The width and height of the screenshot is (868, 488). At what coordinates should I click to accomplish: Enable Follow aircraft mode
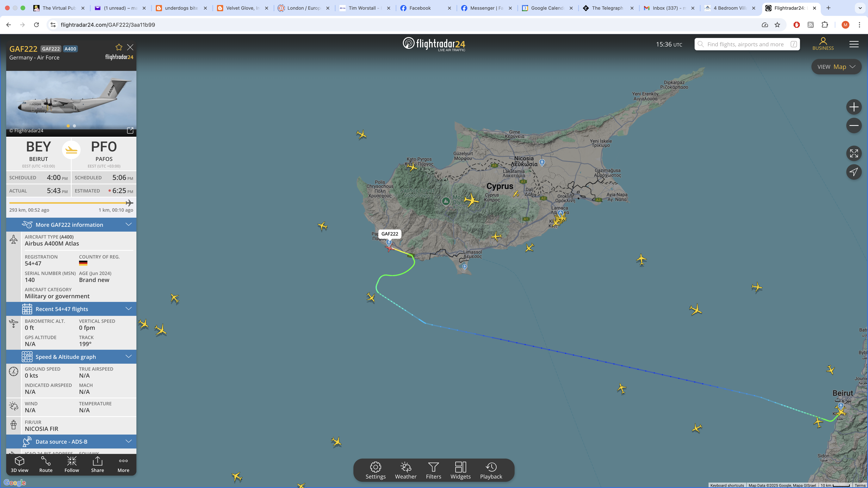click(x=72, y=464)
